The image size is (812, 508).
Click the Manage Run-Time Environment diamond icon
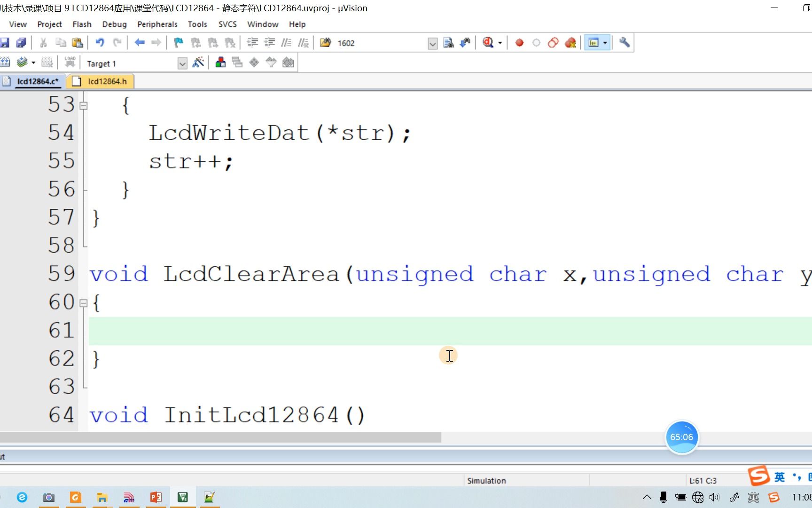(254, 62)
